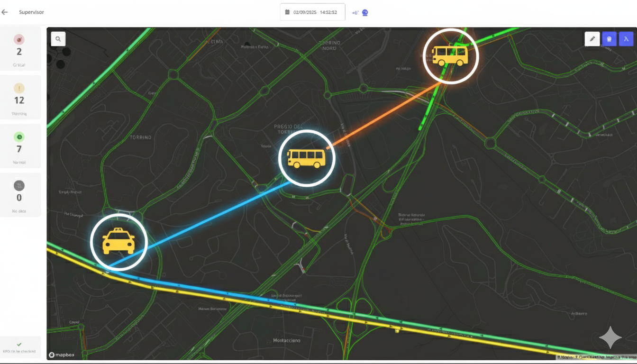This screenshot has width=637, height=364.
Task: Click the +0° rotation indicator
Action: 355,13
